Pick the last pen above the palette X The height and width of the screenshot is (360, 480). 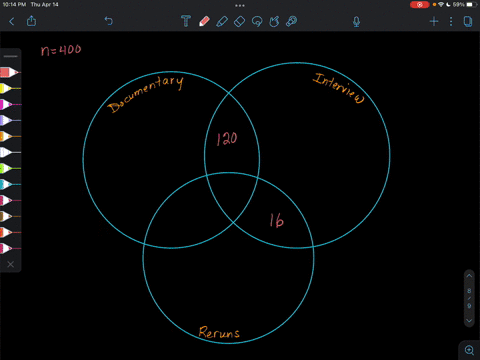(10, 248)
